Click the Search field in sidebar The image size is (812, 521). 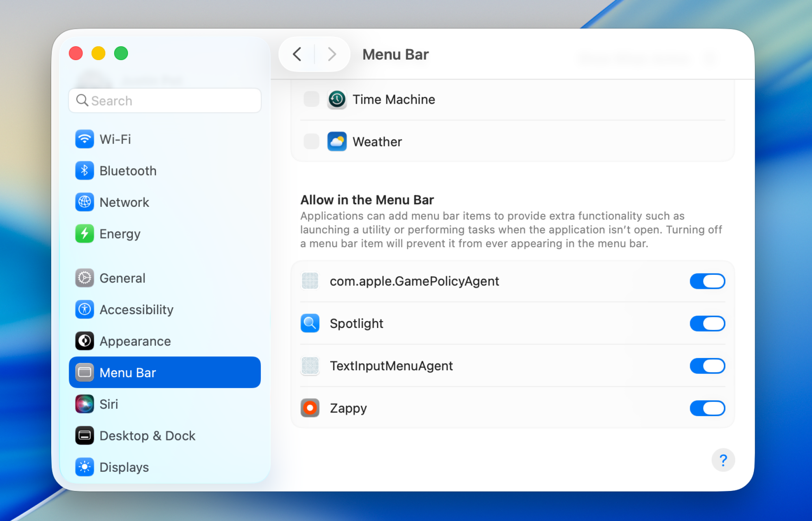[x=165, y=101]
